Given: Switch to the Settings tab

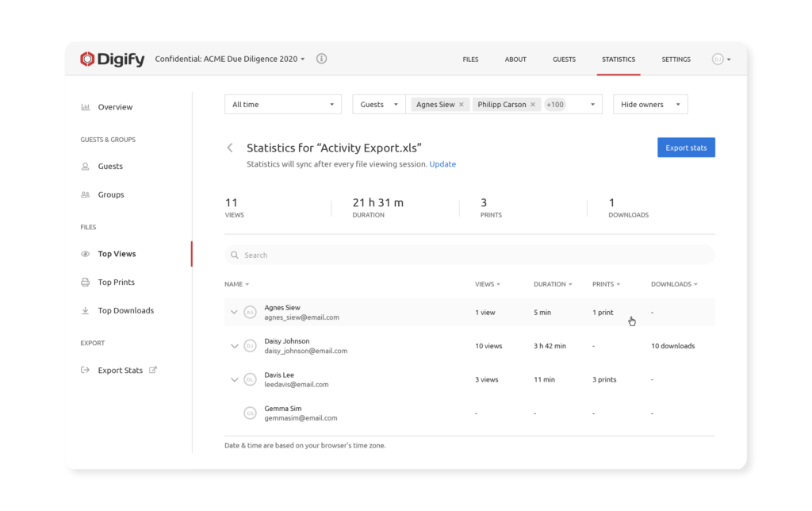Looking at the screenshot, I should [676, 60].
